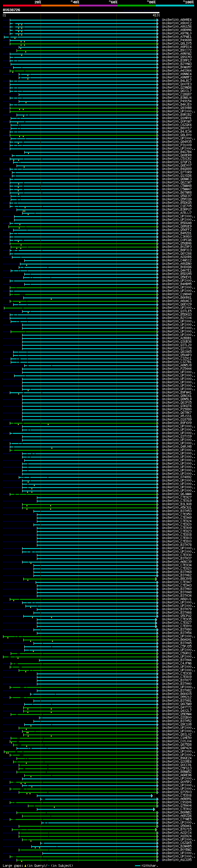Open hit UniRef100_B4G7B4
Image resolution: width=197 pixels, height=868 pixels.
point(176,152)
